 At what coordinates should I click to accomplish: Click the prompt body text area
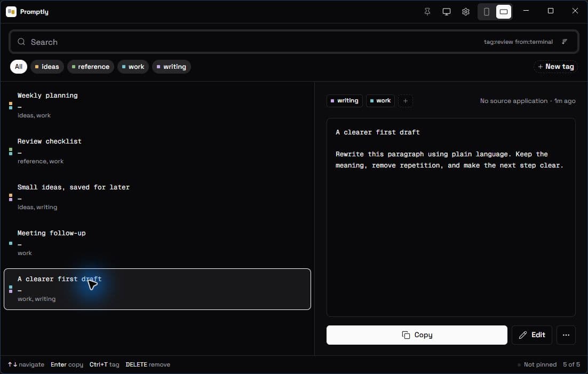click(451, 217)
